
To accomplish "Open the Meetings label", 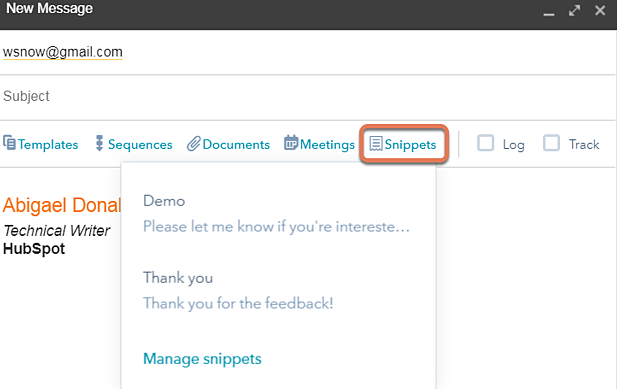I will coord(327,145).
